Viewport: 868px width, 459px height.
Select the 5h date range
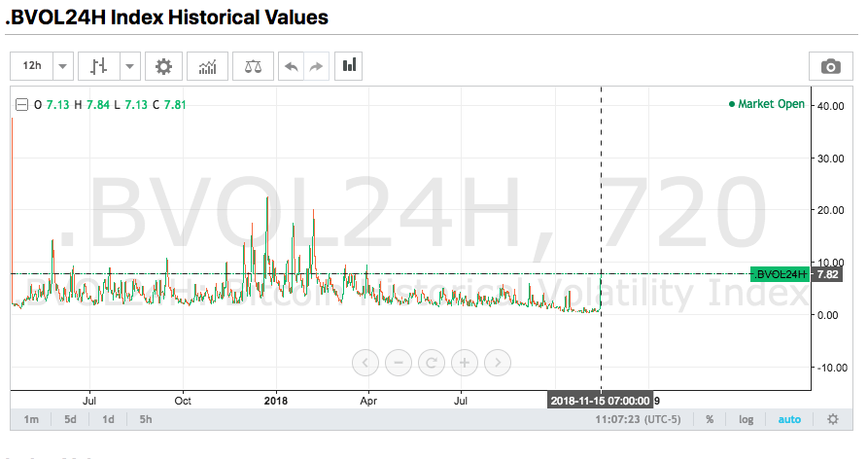[146, 419]
